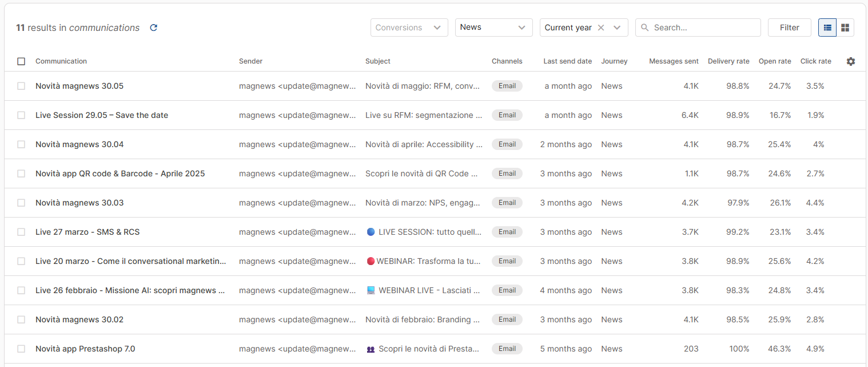Open the News journey dropdown

point(493,27)
